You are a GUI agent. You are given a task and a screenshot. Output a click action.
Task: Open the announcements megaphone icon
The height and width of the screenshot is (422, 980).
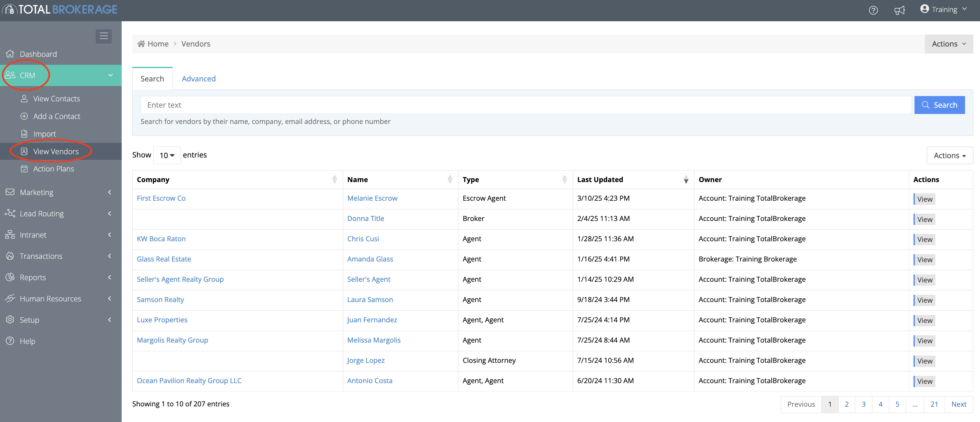point(899,10)
